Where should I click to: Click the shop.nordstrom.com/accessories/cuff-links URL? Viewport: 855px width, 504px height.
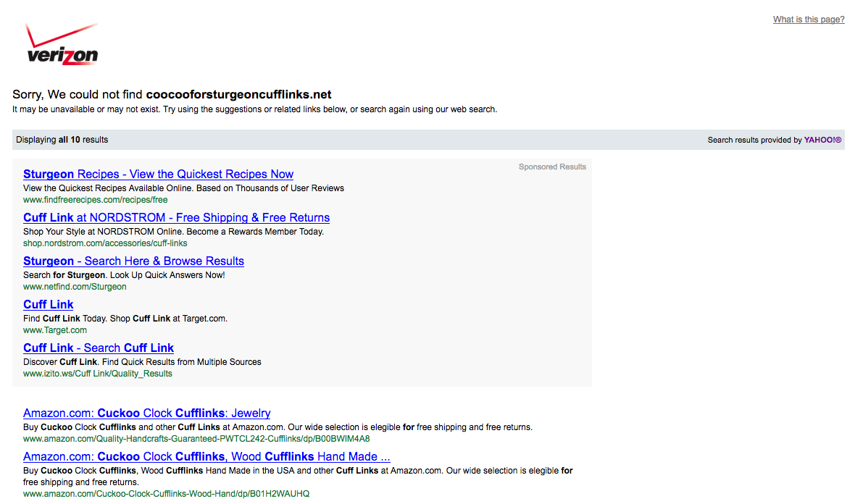click(x=105, y=243)
